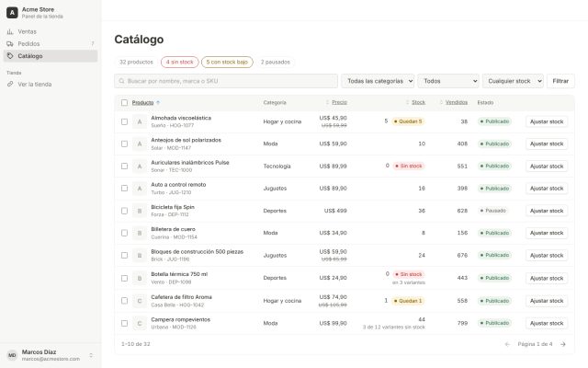Viewport: 588px width, 368px height.
Task: Expand the Marcos Díaz account menu chevron
Action: [x=91, y=355]
